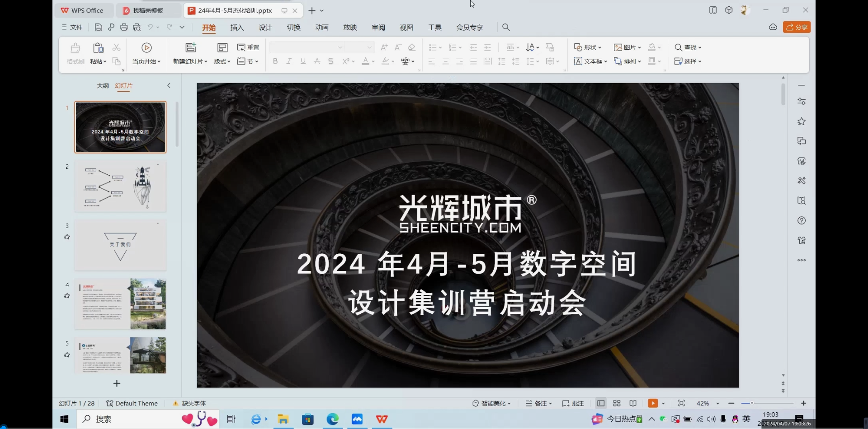Click the shape fill color icon
Viewport: 868px width, 429px height.
point(651,47)
